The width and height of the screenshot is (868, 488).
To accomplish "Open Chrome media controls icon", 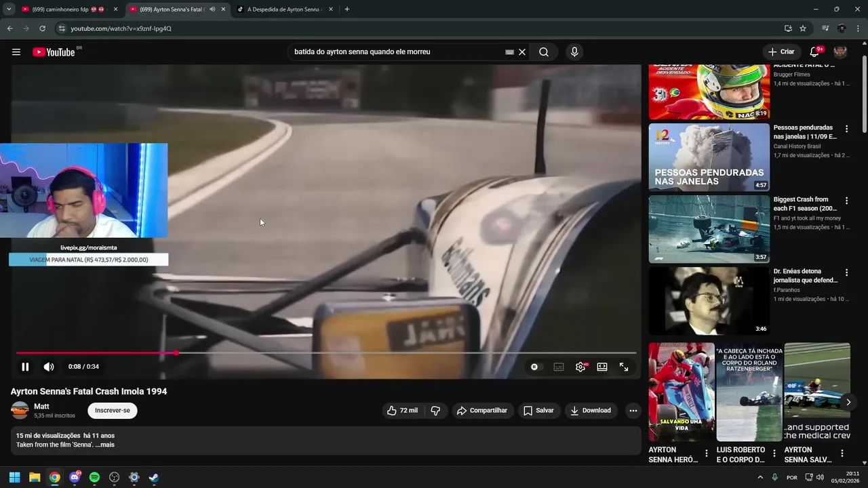I will (x=825, y=28).
